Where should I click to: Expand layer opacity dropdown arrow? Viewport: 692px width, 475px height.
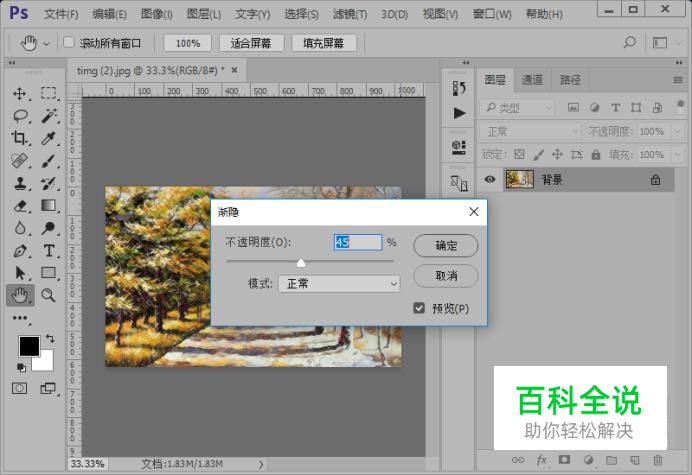point(677,131)
